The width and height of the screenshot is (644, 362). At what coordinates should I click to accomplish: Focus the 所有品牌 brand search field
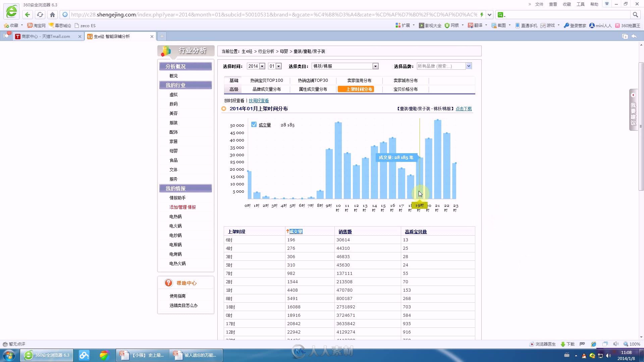tap(441, 66)
